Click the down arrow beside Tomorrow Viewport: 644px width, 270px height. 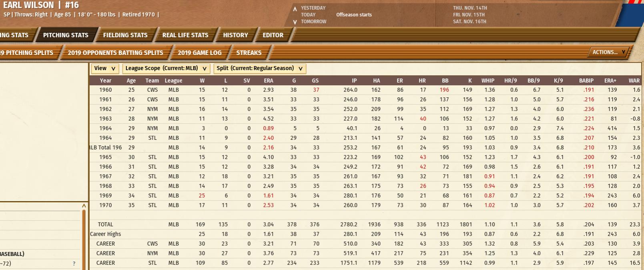pos(295,22)
